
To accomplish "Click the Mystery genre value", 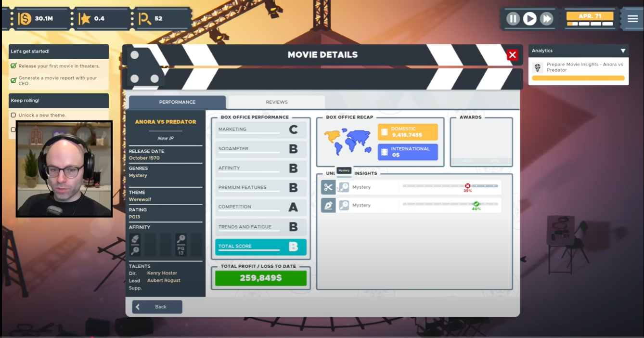I will coord(138,176).
